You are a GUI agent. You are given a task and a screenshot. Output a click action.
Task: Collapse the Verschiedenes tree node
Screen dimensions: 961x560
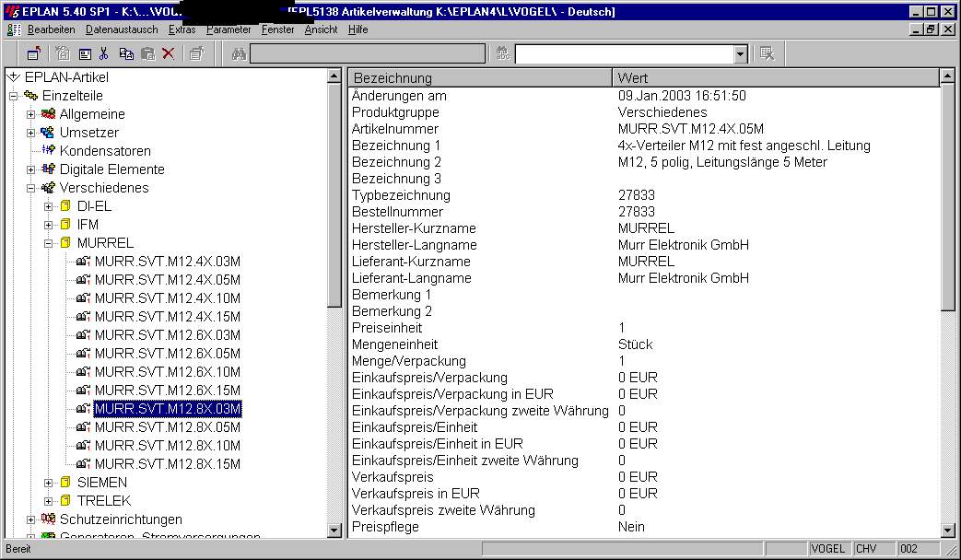(x=30, y=188)
